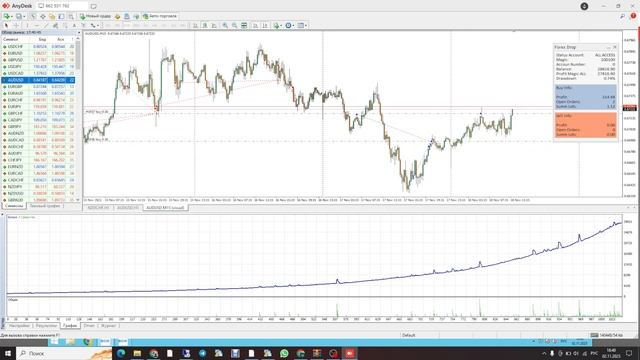Switch to the Тиковый график tab
This screenshot has height=360, width=640.
pos(44,206)
